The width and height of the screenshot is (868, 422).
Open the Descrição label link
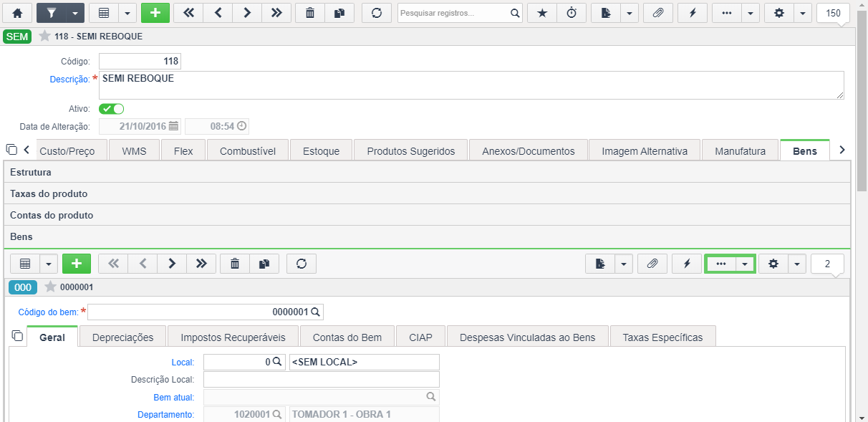[x=69, y=80]
